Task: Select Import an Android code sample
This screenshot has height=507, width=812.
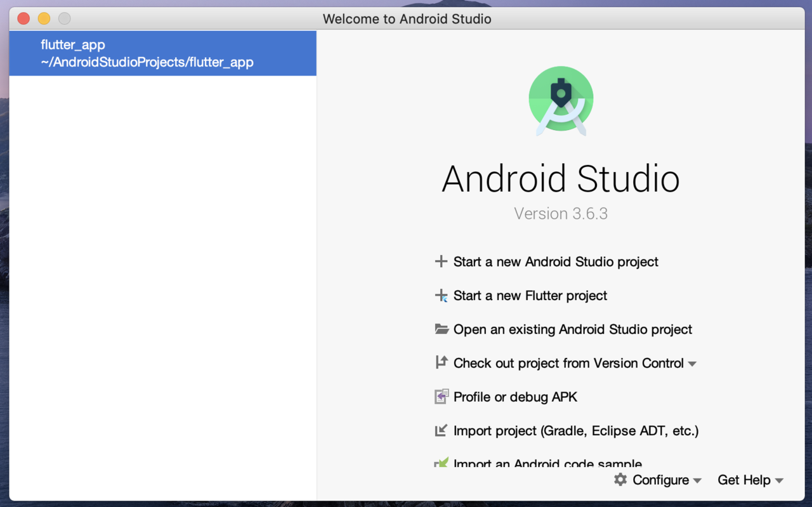Action: [547, 463]
